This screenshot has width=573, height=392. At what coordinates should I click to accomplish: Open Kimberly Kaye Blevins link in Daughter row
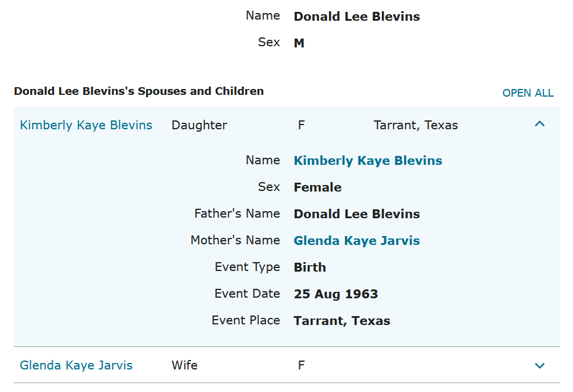coord(86,125)
